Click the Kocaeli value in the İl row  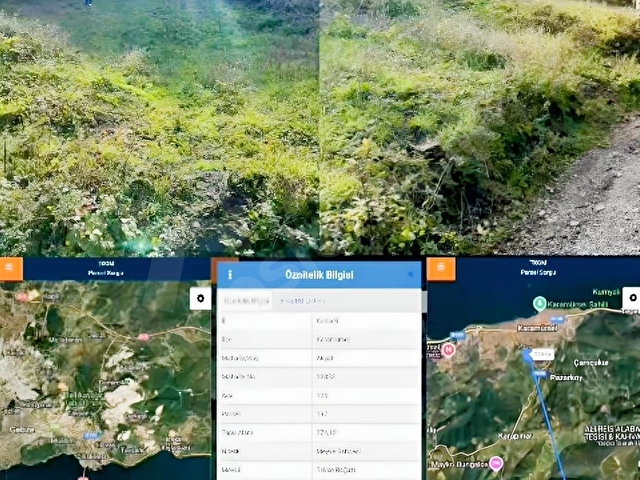pyautogui.click(x=327, y=321)
